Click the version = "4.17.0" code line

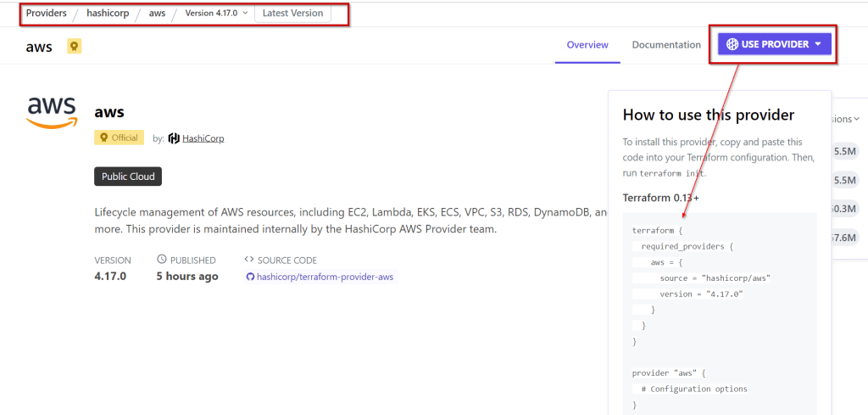coord(701,294)
